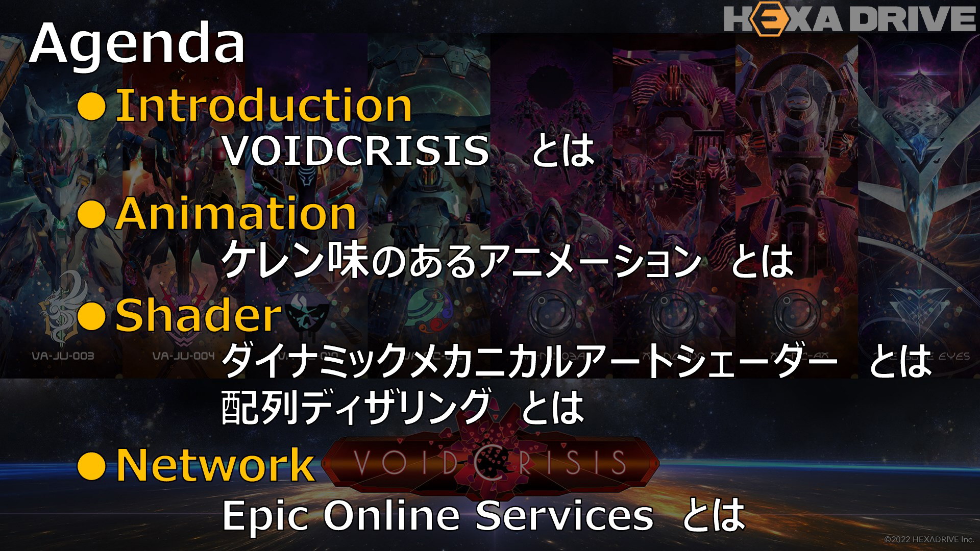The image size is (980, 551).
Task: Click the yellow bullet beside Shader
Action: [x=92, y=316]
